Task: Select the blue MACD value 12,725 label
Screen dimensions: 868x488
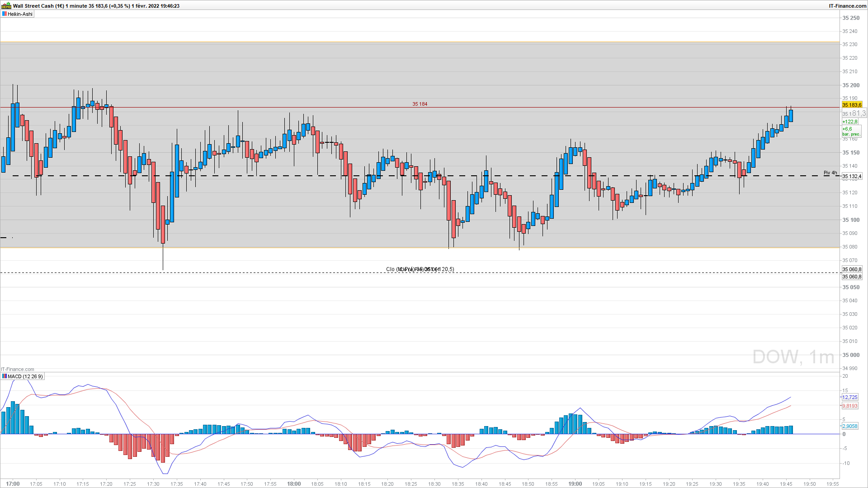Action: pos(849,397)
